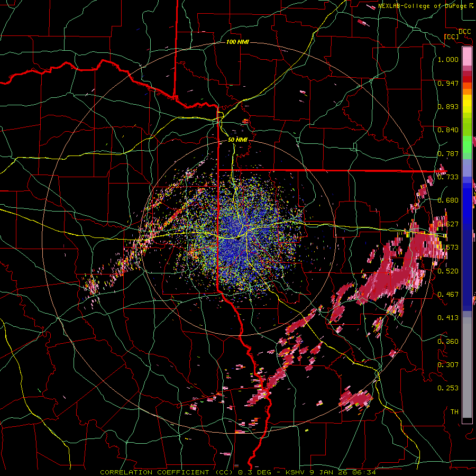Click the 0.520 scale value
This screenshot has width=476, height=476.
click(x=448, y=271)
